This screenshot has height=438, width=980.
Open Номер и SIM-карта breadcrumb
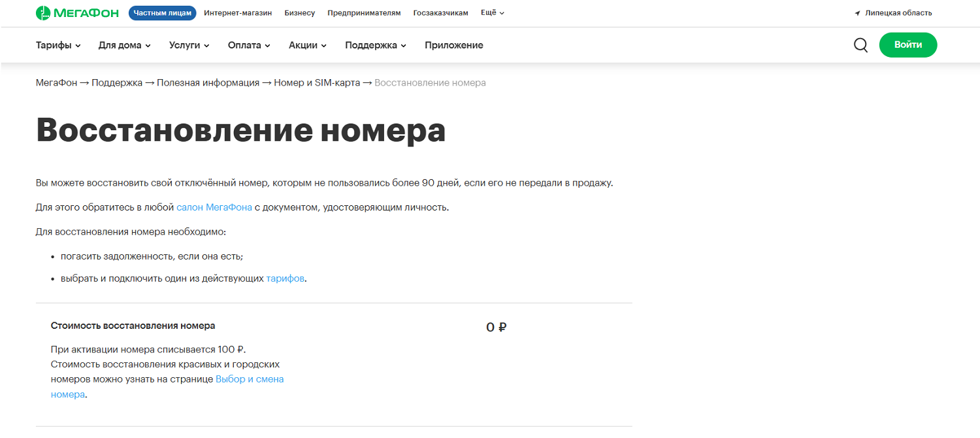(x=317, y=83)
